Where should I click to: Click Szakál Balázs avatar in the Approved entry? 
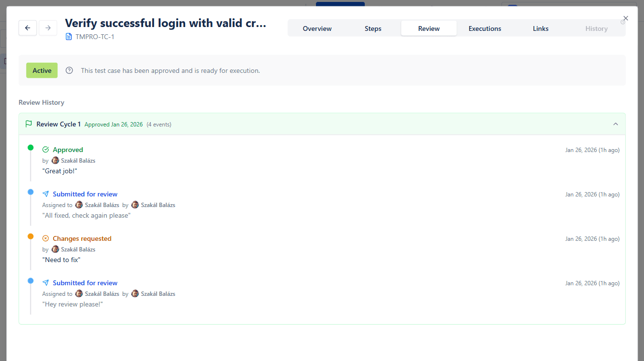tap(54, 160)
